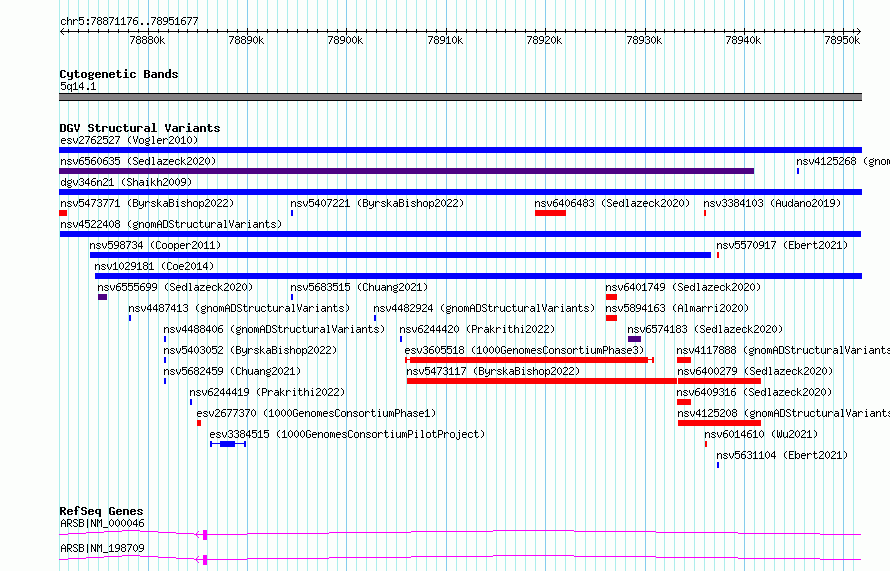This screenshot has width=890, height=571.
Task: Select the nsv6560635 (Sedlazeck2020) purple bar
Action: 406,171
